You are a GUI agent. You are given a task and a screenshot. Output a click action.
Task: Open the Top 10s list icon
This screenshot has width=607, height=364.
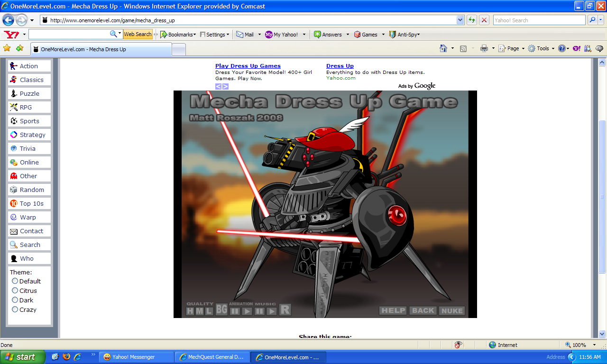pyautogui.click(x=14, y=203)
